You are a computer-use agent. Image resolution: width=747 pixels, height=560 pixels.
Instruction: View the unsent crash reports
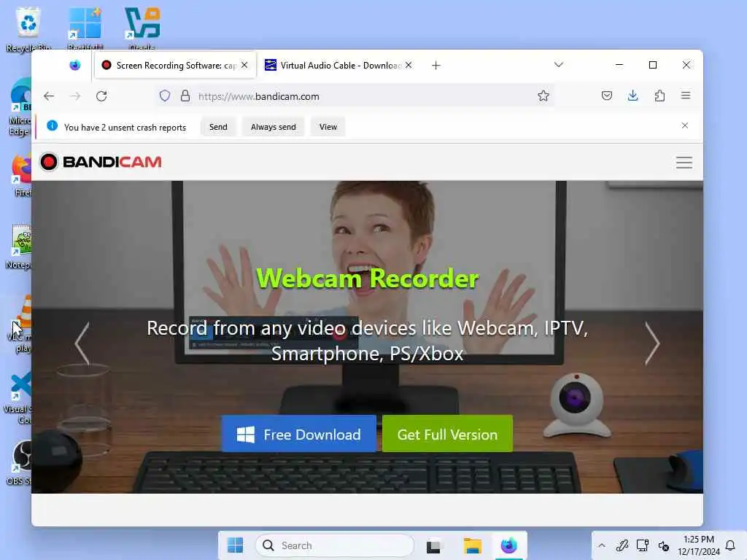[x=328, y=127]
